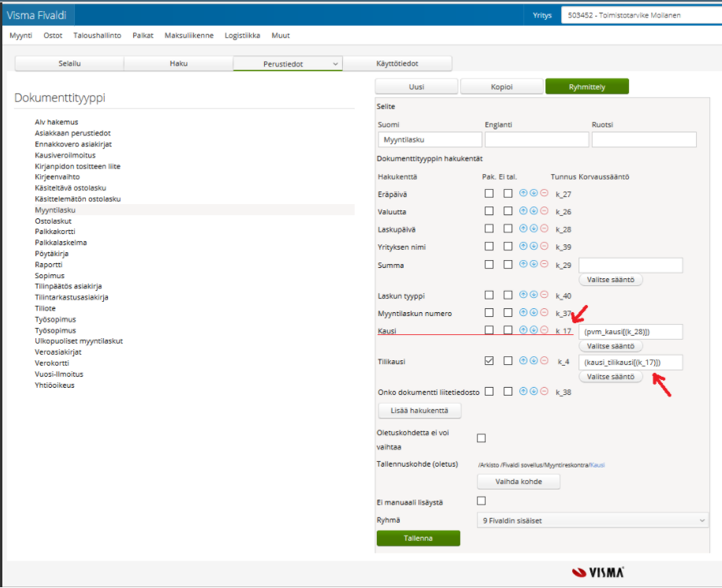Move Kausi field up
Screen dimensions: 722x588
tap(523, 330)
